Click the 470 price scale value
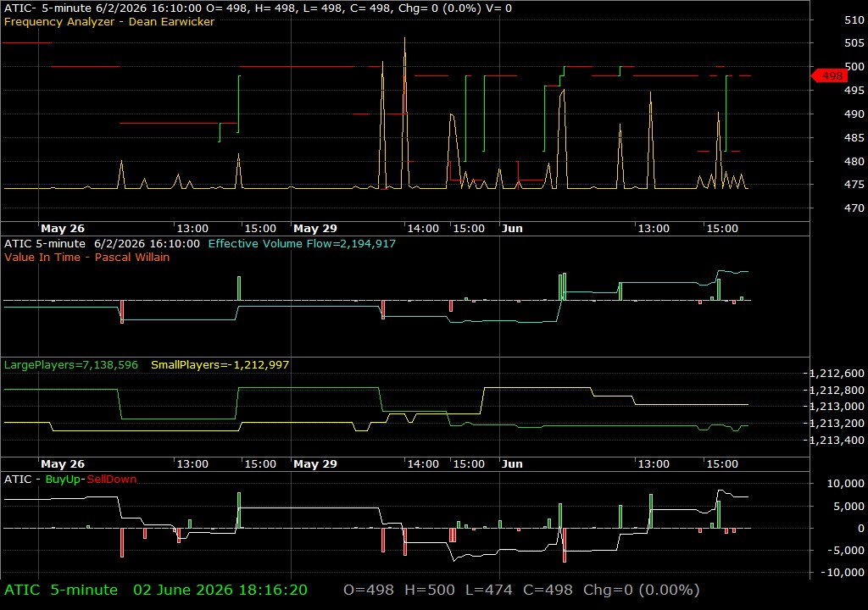This screenshot has height=610, width=868. click(x=854, y=208)
